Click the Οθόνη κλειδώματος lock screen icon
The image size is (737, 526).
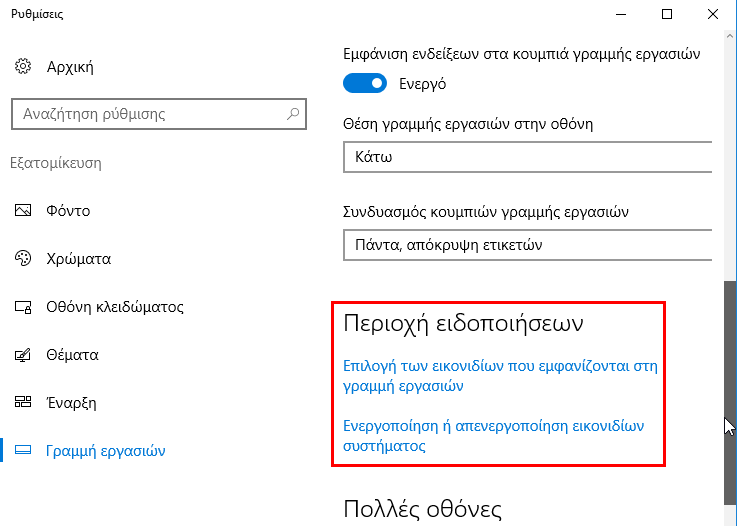point(23,307)
